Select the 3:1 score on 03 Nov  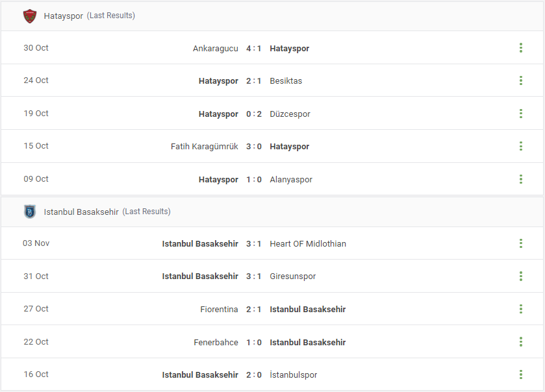tap(254, 244)
